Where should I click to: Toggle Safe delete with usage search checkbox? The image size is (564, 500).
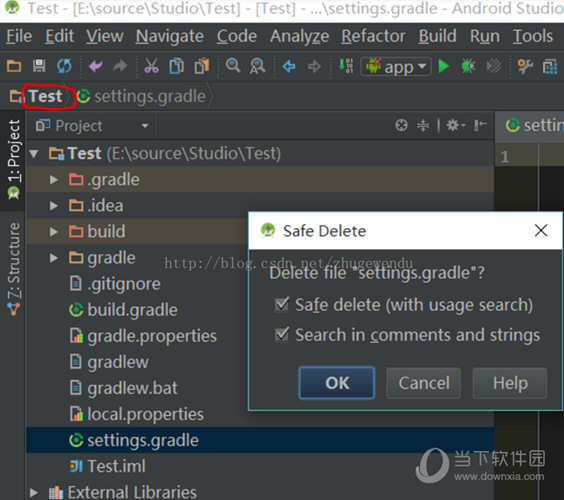[281, 305]
